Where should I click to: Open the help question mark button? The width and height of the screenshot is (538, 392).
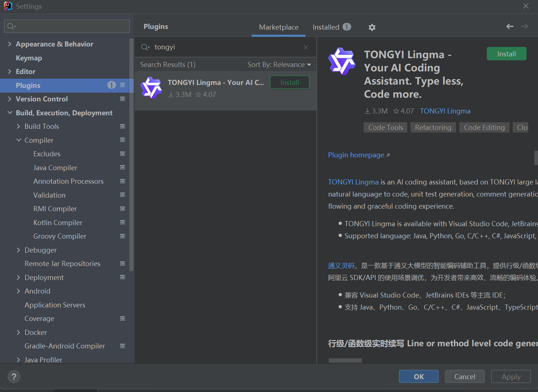click(x=14, y=377)
